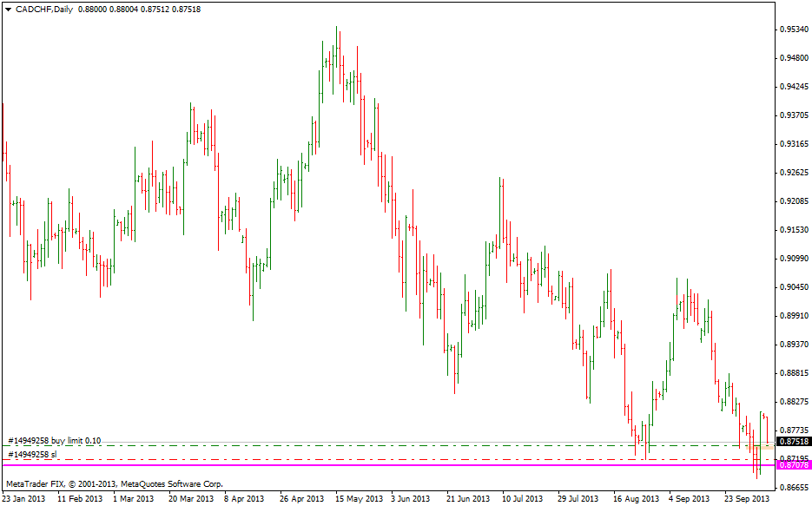Click 16 Aug 2013 on the time axis
Viewport: 812px width, 506px height.
[x=636, y=499]
